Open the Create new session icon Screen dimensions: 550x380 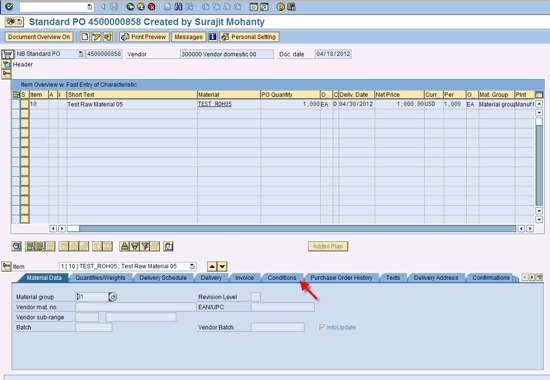click(254, 6)
